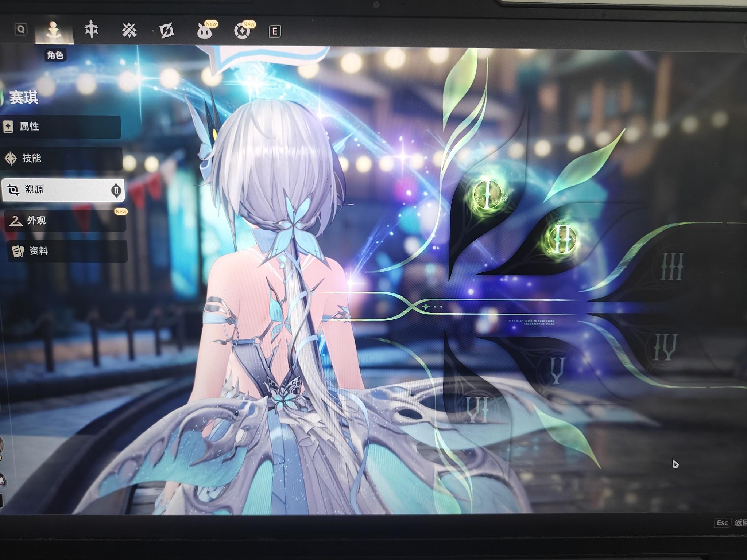Open the 外观 appearance menu
Screen dimensions: 747x560
[x=65, y=221]
